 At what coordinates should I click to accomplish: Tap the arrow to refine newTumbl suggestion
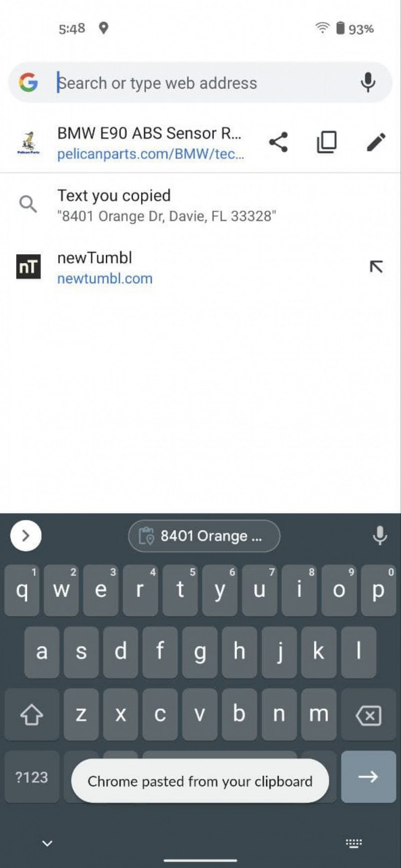point(376,267)
